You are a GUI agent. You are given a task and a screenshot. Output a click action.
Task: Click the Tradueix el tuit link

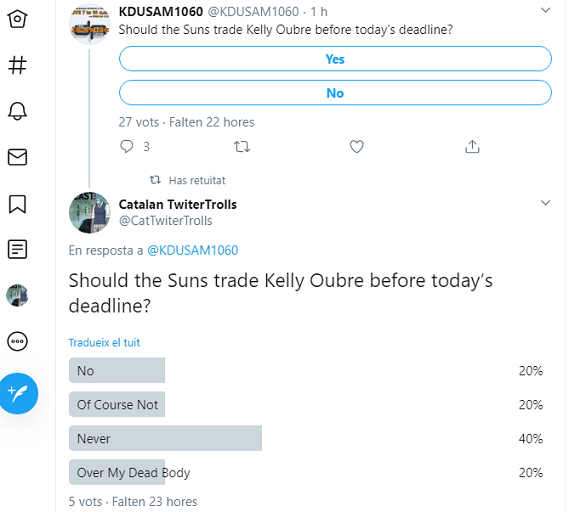(x=104, y=343)
